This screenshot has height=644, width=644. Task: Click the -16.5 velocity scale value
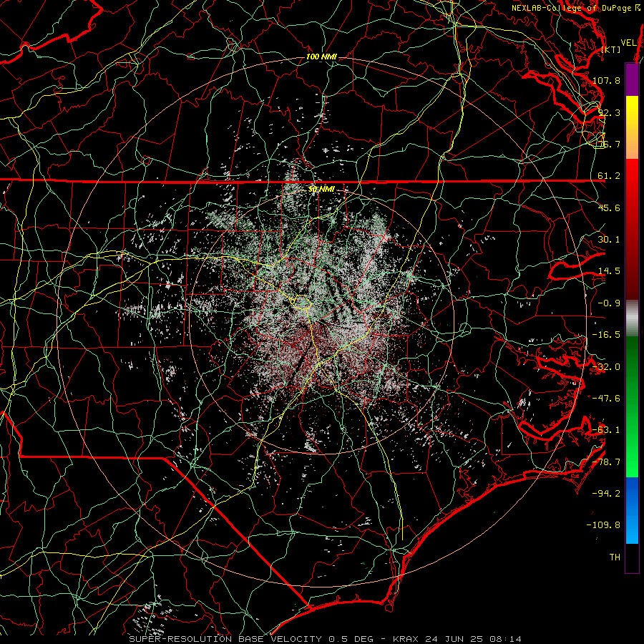coord(606,335)
